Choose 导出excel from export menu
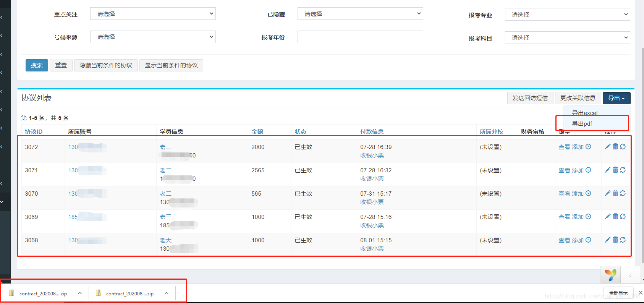Viewport: 644px width, 303px height. tap(584, 113)
